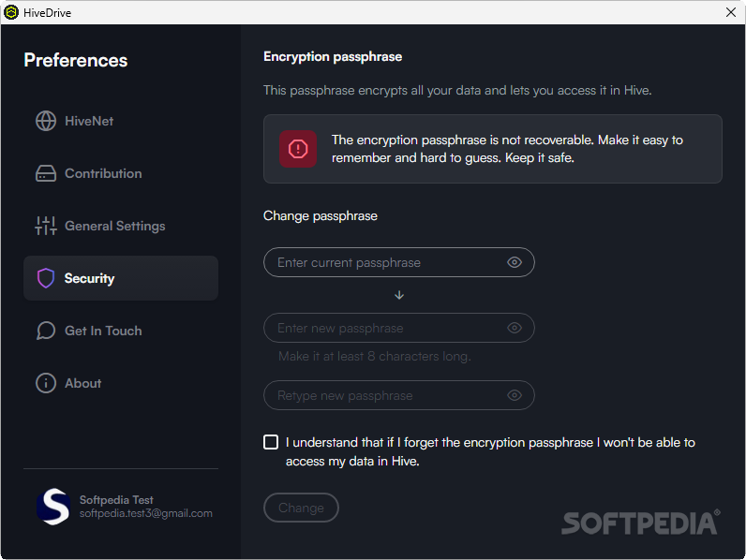Click the Contribution drive icon
This screenshot has height=560, width=746.
tap(46, 173)
